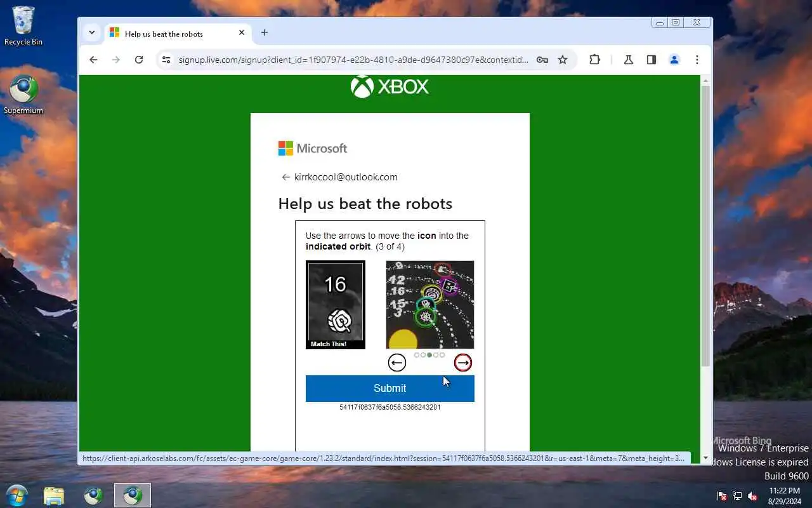Open the tab search dropdown

tap(92, 32)
